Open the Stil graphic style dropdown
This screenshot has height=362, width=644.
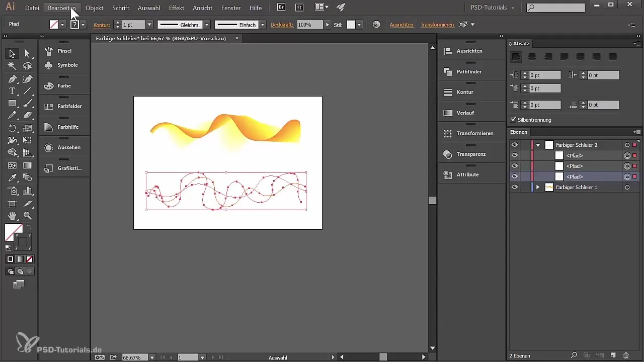(x=359, y=25)
